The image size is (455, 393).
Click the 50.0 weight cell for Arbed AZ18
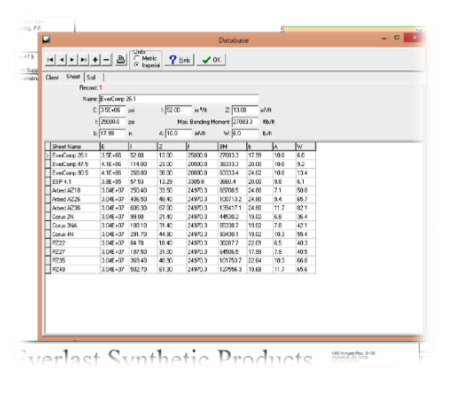(305, 190)
